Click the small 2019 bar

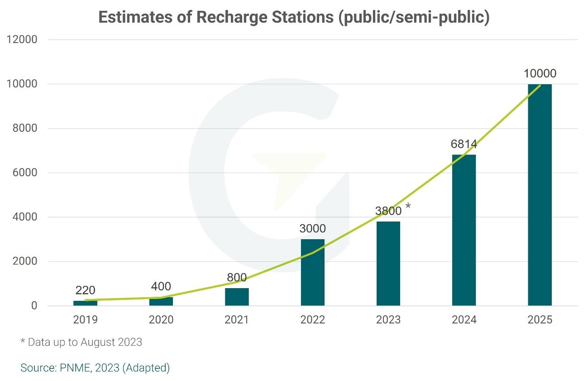click(x=86, y=303)
